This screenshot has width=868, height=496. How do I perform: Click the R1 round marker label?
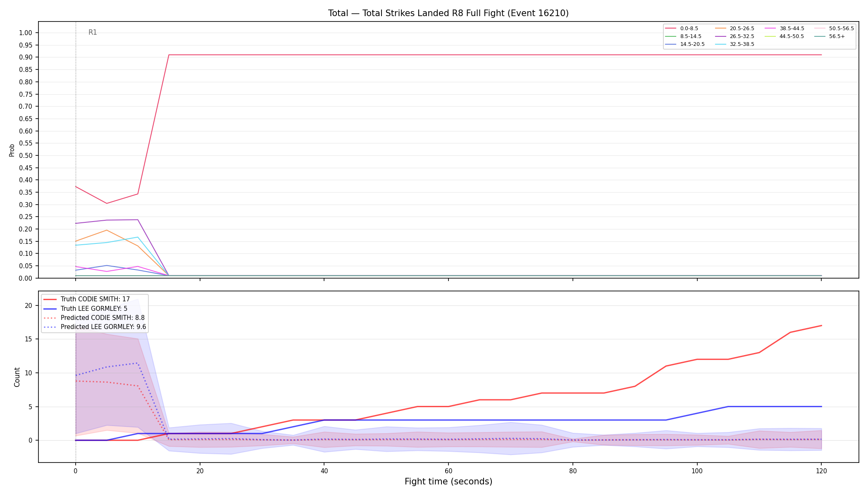point(93,32)
